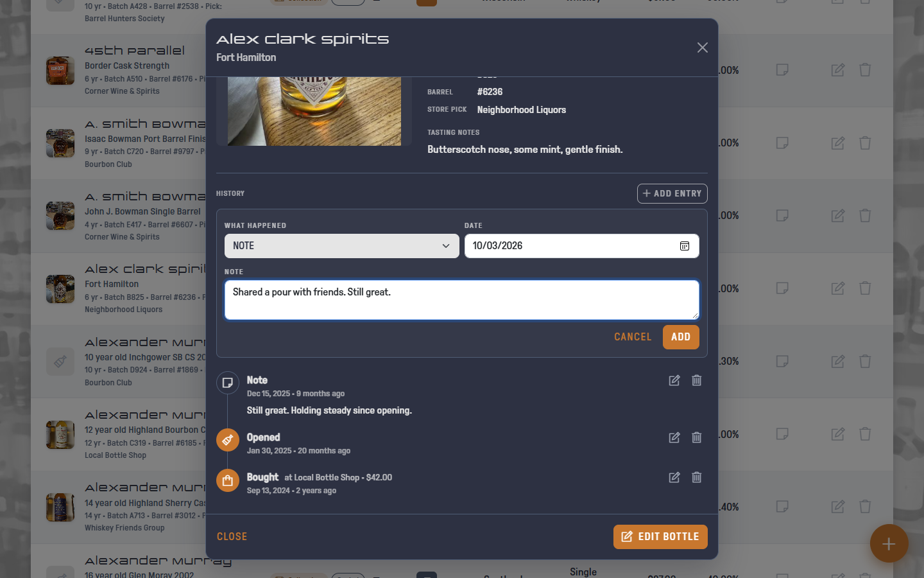Select the 45th Parallel bottle thumbnail
This screenshot has height=578, width=924.
pos(60,70)
